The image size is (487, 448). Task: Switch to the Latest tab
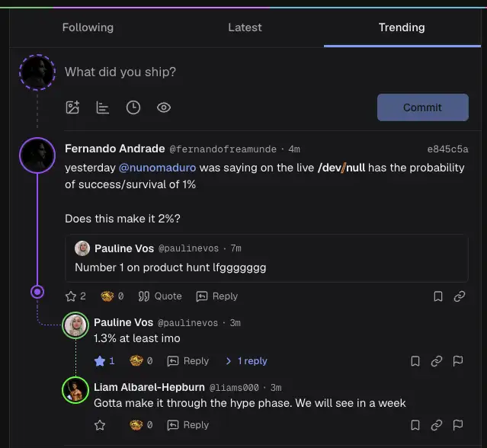(245, 27)
